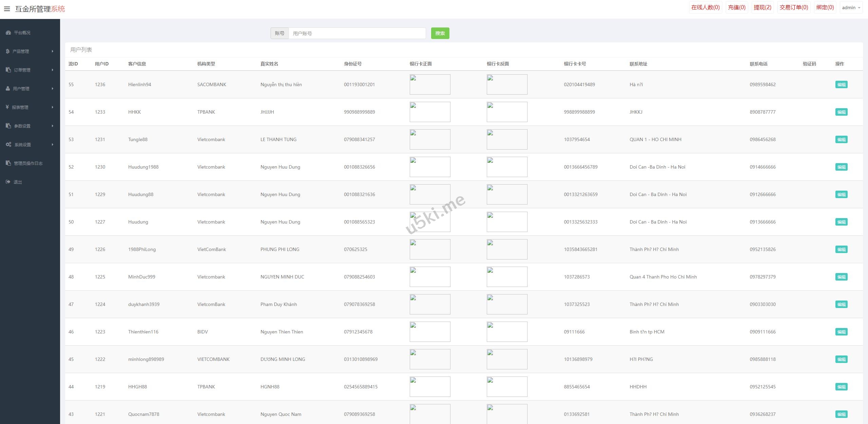Open the admin account dropdown
The width and height of the screenshot is (868, 424).
point(851,7)
